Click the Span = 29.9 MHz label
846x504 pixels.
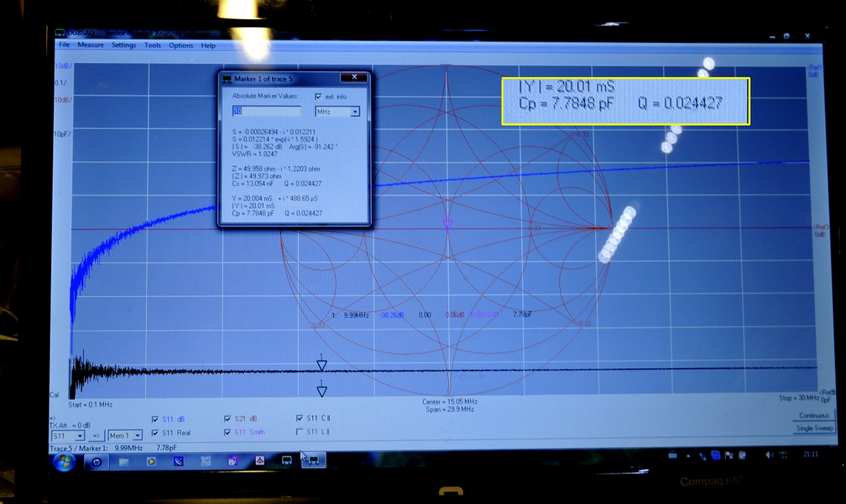[448, 409]
